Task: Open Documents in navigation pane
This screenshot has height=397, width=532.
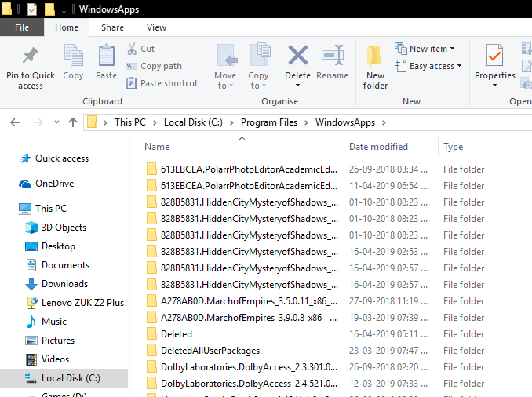Action: pyautogui.click(x=65, y=265)
